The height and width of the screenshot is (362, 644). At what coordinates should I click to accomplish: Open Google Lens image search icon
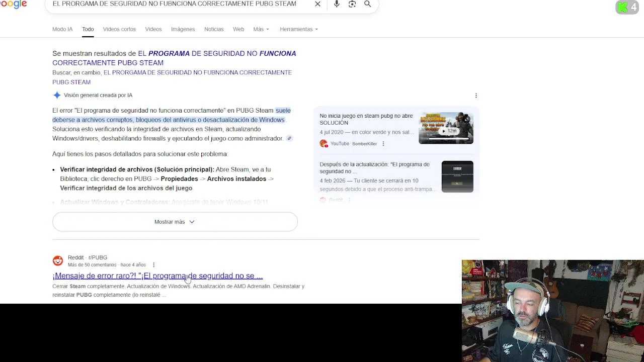[352, 4]
